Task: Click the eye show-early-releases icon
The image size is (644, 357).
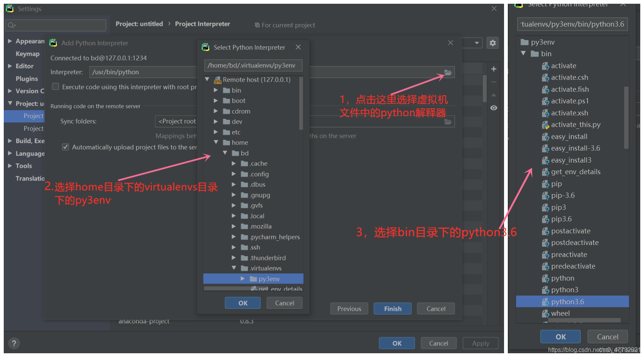Action: coord(494,108)
